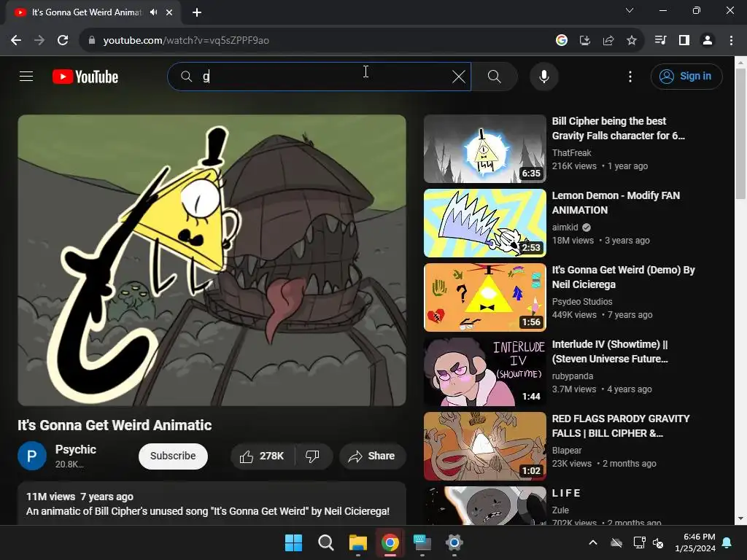Screen dimensions: 747x560
Task: Reload the YouTube page
Action: [x=63, y=40]
